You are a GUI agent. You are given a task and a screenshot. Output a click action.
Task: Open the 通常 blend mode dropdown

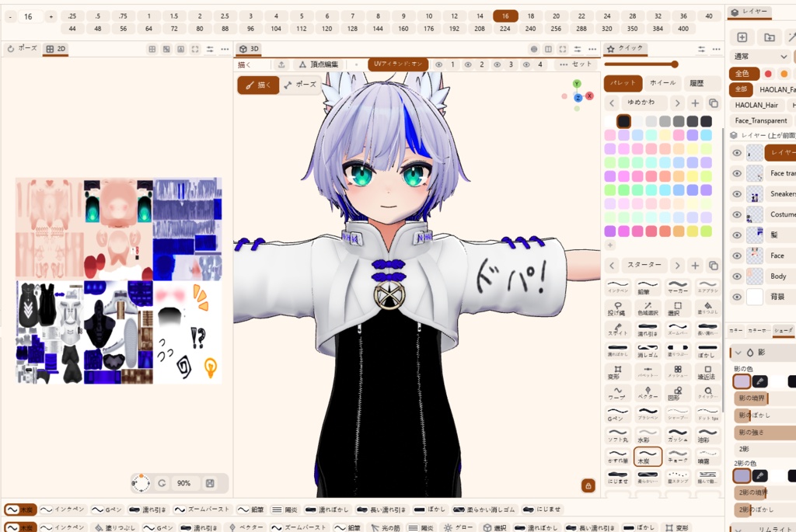click(759, 56)
